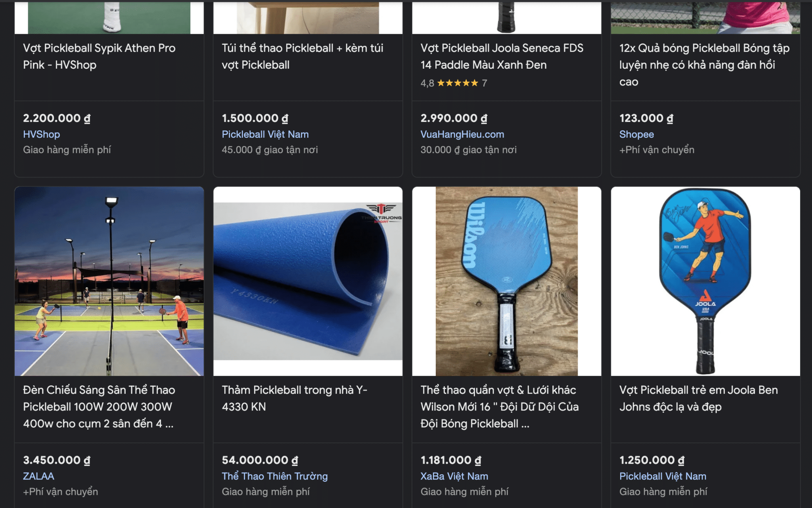Open Vợt Pickleball Sypik Athen Pro title
The height and width of the screenshot is (508, 812).
coord(99,56)
